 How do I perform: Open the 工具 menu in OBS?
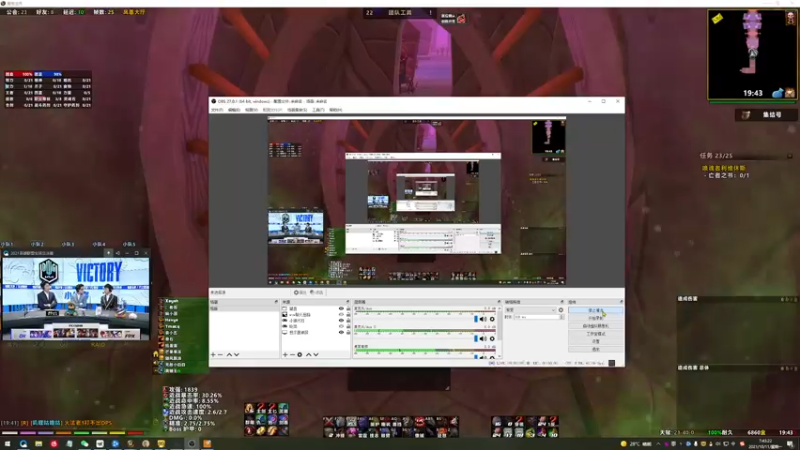(318, 110)
